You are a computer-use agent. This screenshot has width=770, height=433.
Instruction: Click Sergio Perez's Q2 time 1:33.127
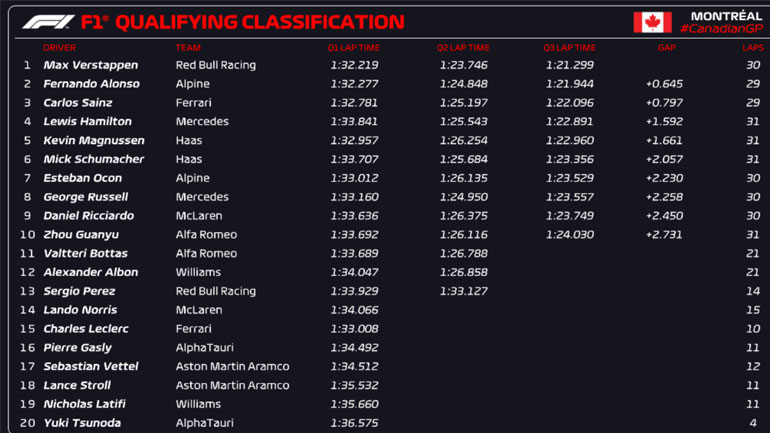(463, 291)
